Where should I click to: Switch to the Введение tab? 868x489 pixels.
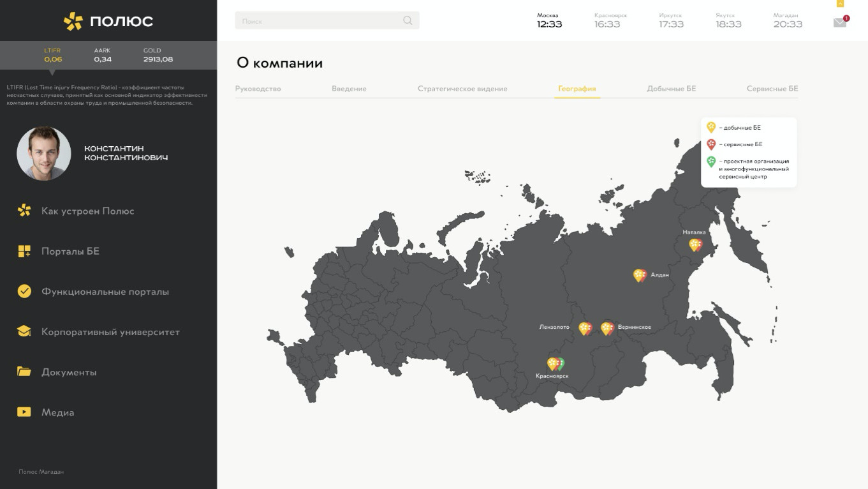(x=349, y=89)
